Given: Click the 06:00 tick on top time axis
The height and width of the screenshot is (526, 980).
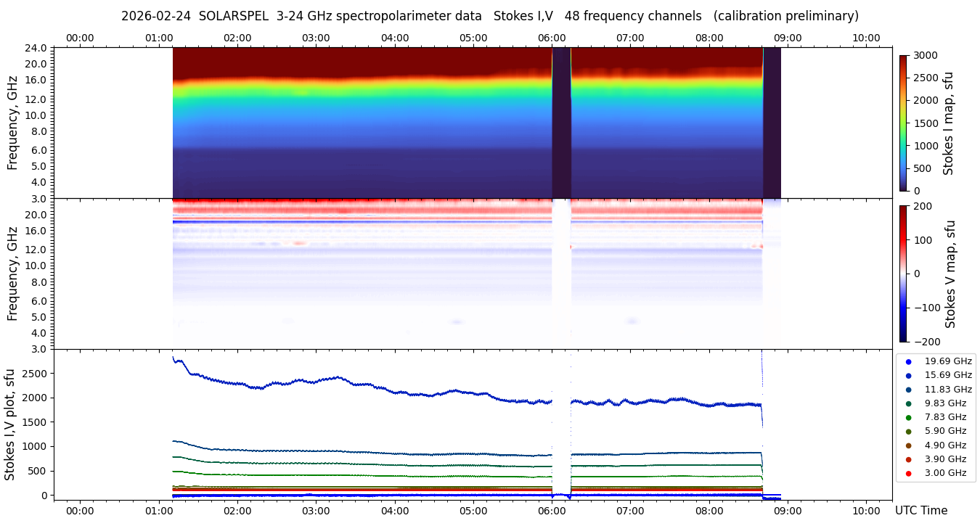Looking at the screenshot, I should pos(552,38).
